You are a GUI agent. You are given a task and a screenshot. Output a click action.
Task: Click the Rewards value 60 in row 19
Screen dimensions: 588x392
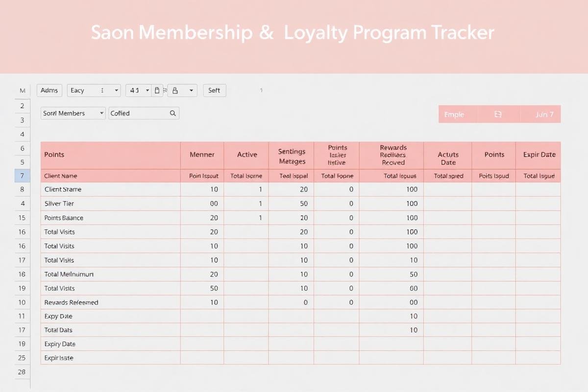(x=414, y=288)
